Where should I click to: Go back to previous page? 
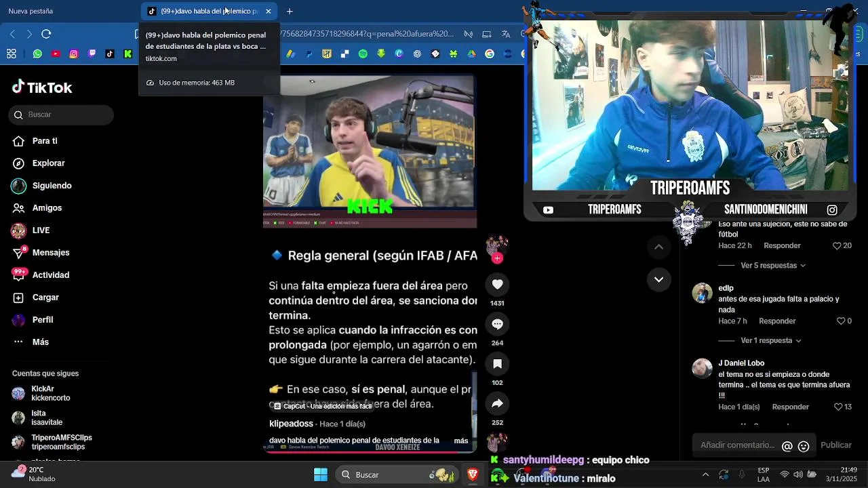click(12, 34)
